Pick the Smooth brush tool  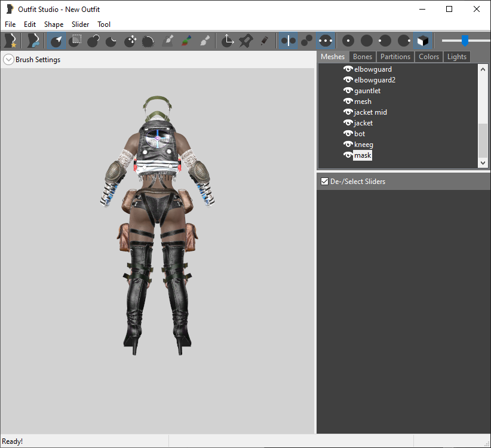tap(148, 41)
